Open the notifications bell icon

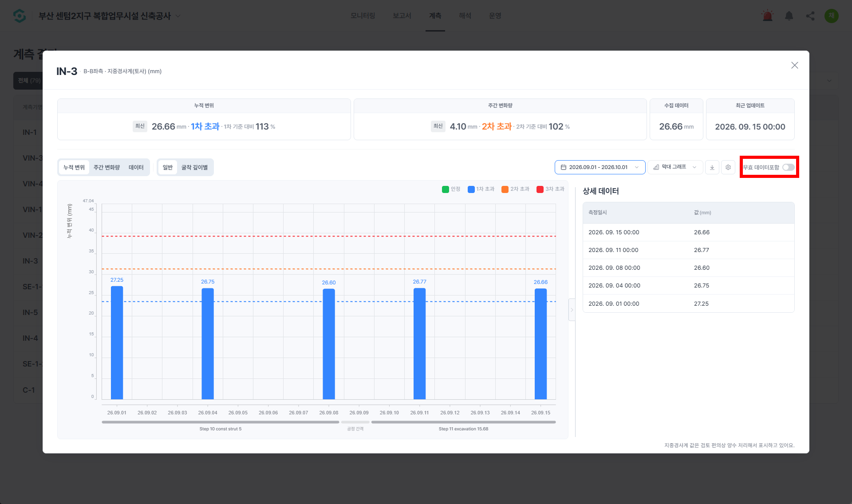pos(789,16)
